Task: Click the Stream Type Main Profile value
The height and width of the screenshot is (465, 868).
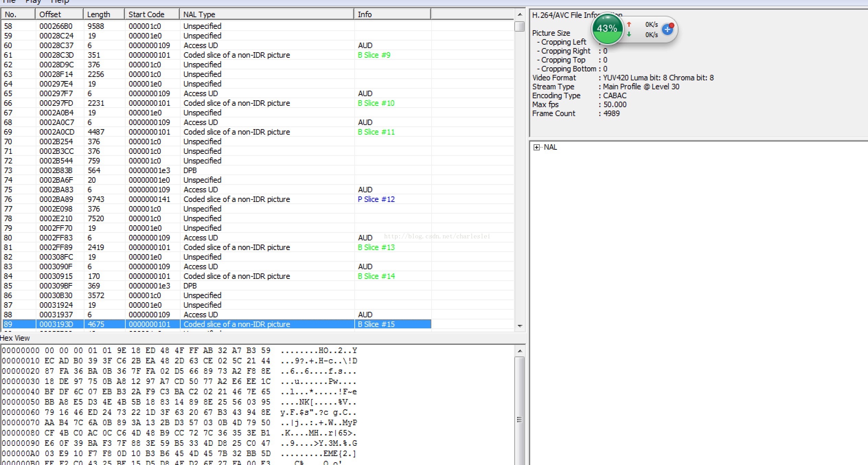Action: coord(641,87)
